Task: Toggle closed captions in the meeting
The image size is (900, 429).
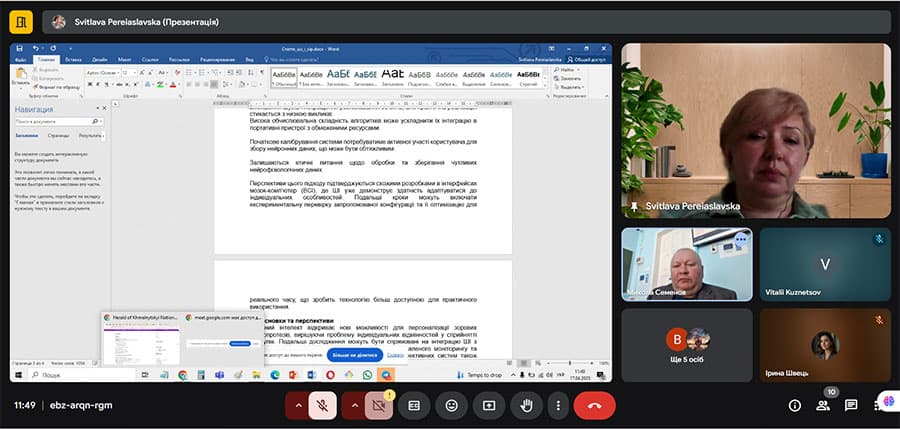Action: 415,405
